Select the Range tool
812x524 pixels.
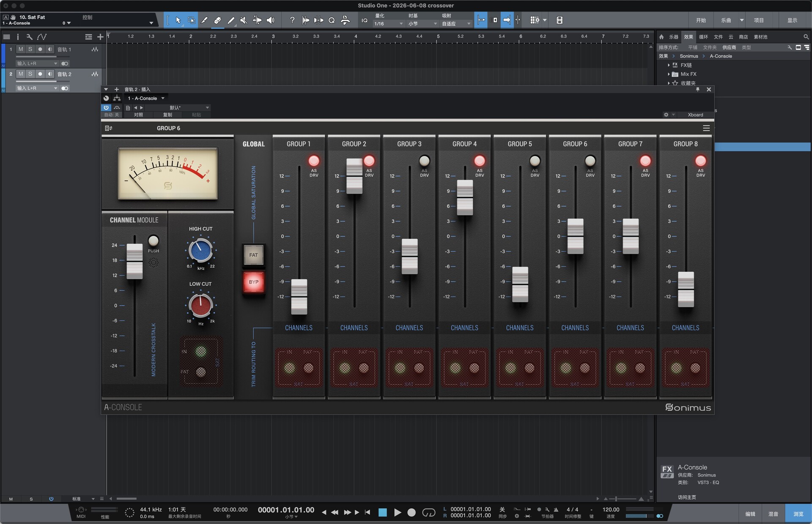tap(191, 20)
